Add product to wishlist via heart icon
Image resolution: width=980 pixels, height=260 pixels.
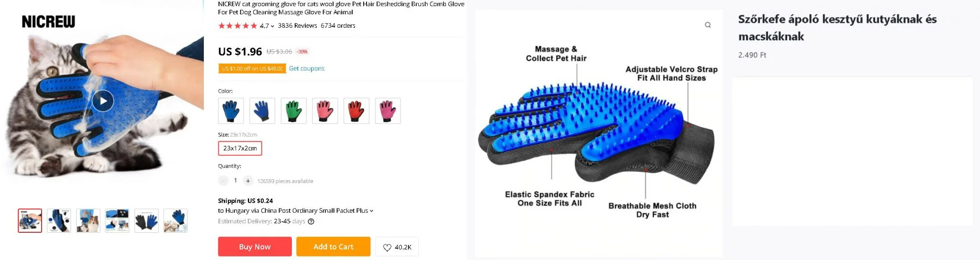[x=387, y=247]
